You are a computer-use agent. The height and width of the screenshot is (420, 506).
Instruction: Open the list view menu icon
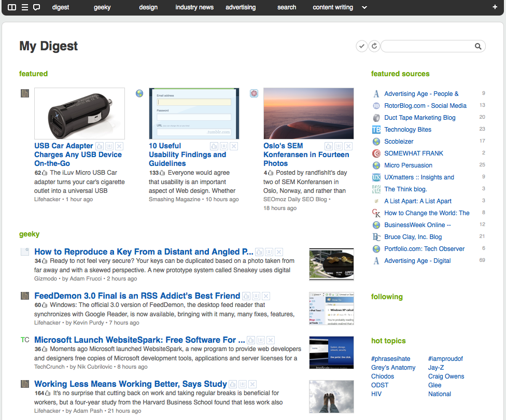click(x=25, y=7)
